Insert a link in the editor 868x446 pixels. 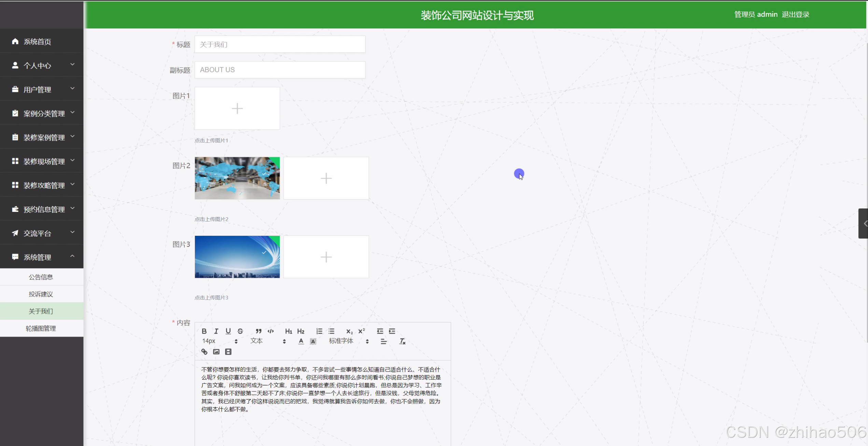point(204,352)
